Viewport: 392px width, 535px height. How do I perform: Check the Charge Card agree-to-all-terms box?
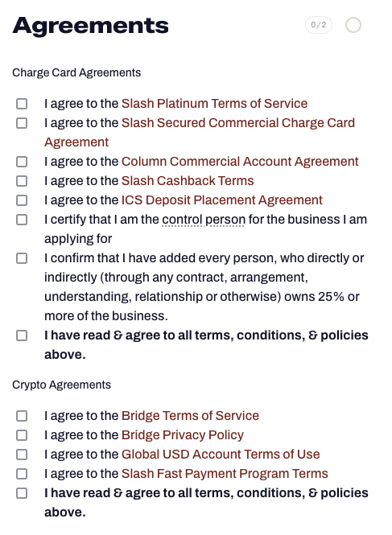22,335
